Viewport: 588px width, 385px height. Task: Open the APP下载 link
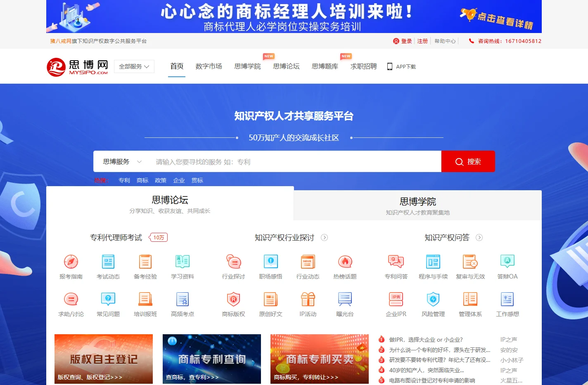pos(401,66)
